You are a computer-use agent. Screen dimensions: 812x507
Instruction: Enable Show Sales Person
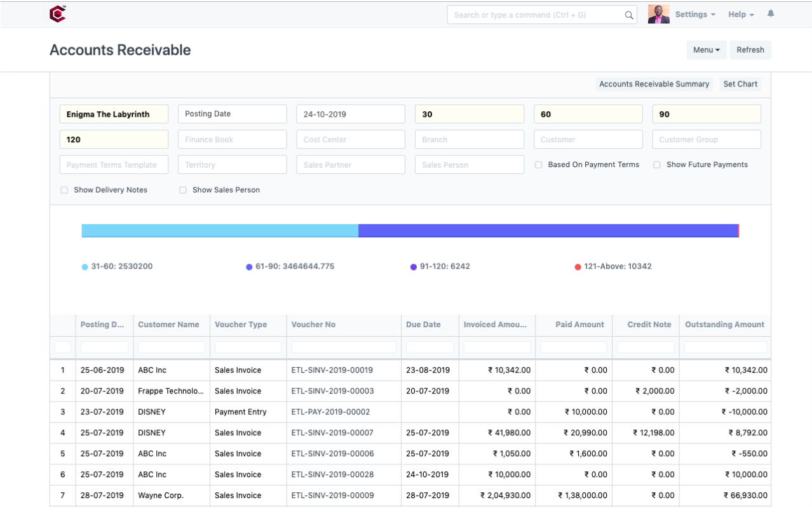pyautogui.click(x=182, y=189)
